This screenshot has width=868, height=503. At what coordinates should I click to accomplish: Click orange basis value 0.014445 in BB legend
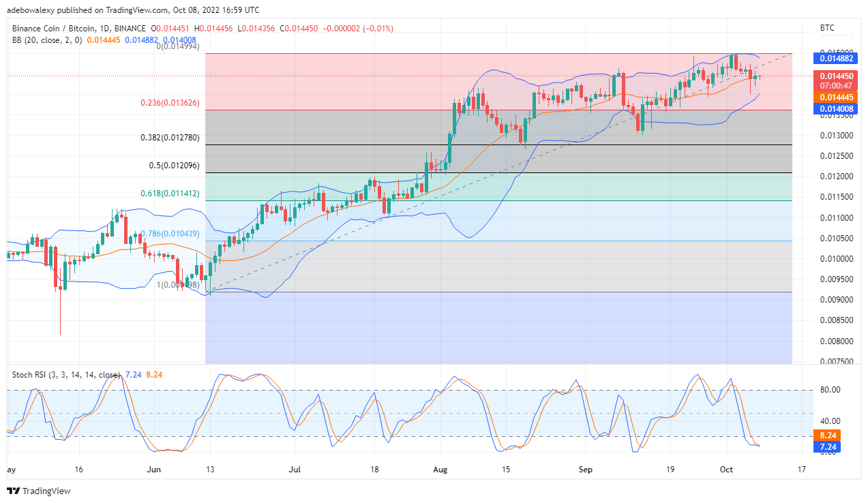(x=104, y=40)
